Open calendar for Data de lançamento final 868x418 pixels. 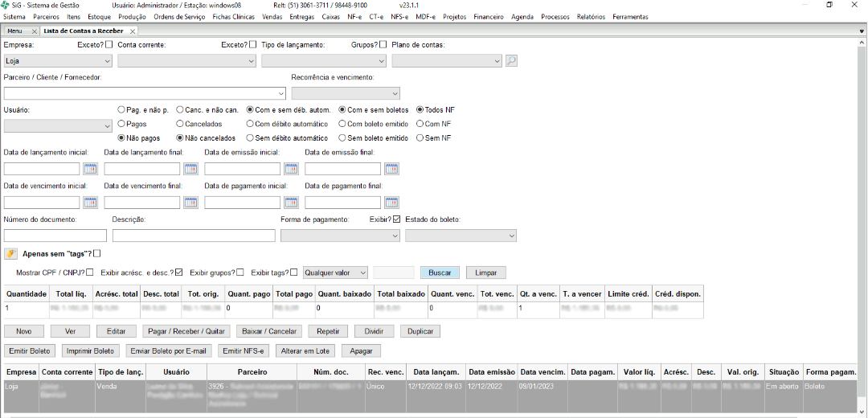pyautogui.click(x=190, y=169)
